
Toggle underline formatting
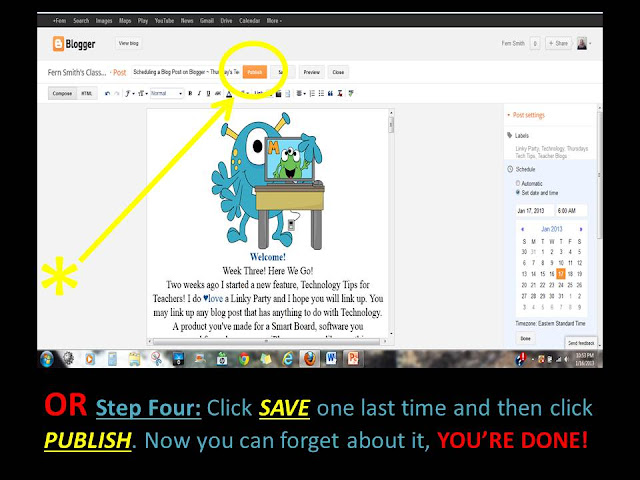208,93
